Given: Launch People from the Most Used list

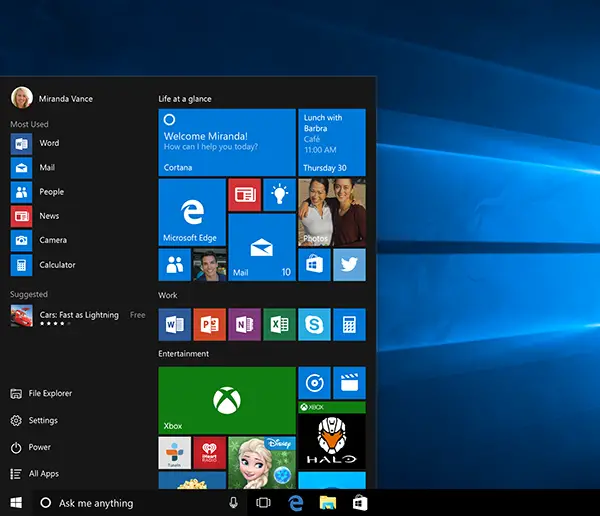Looking at the screenshot, I should click(38, 192).
